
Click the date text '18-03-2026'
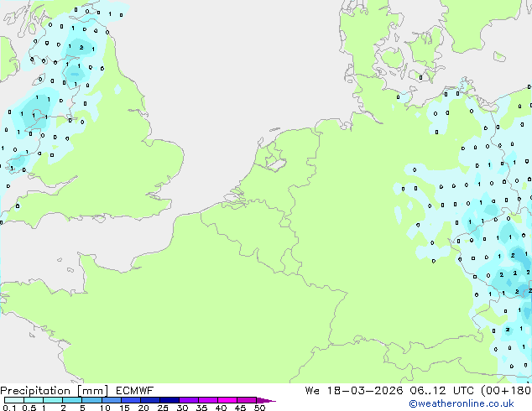pos(365,391)
